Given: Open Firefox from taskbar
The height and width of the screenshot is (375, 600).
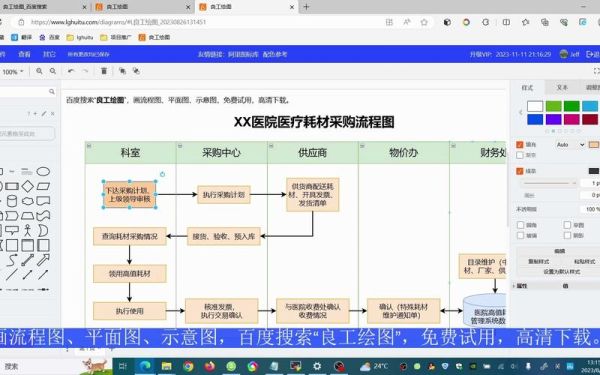Looking at the screenshot, I should 209,367.
